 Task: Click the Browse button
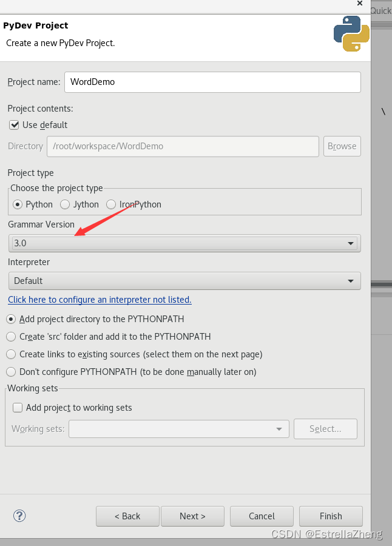pos(342,146)
